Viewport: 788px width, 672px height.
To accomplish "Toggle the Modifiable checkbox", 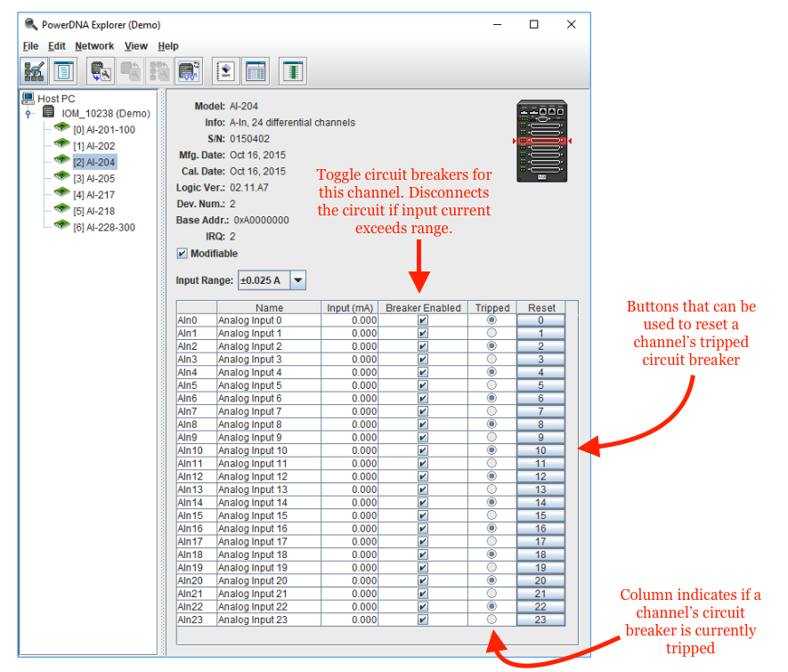I will point(182,254).
